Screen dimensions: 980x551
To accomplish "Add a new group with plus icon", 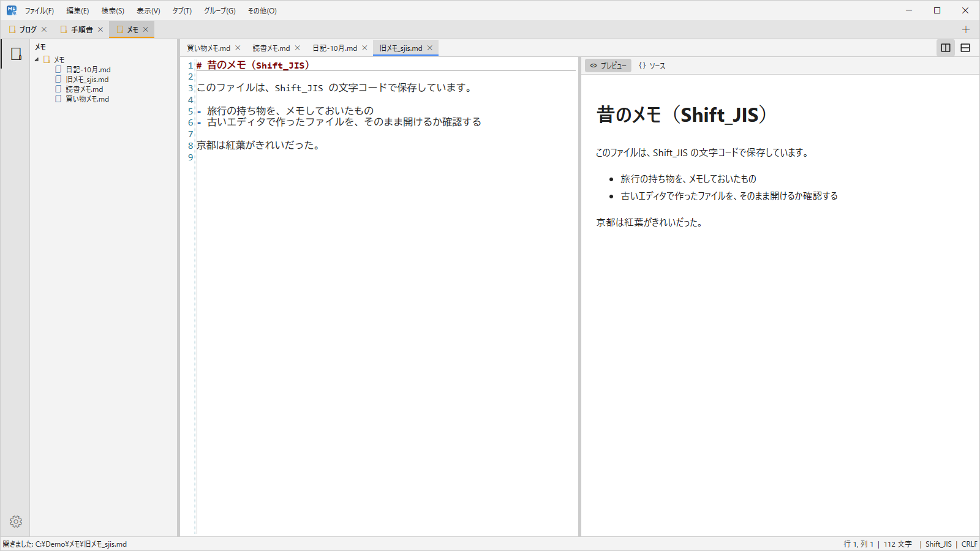I will point(966,29).
